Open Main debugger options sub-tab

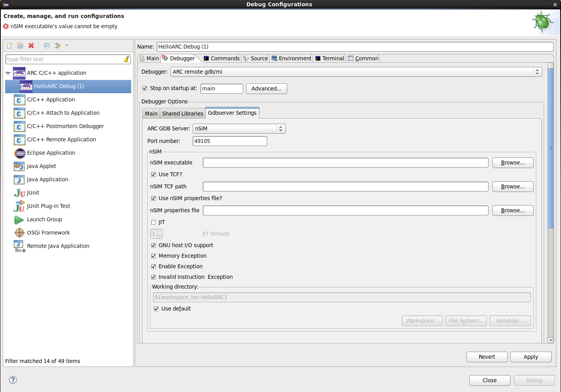click(151, 114)
